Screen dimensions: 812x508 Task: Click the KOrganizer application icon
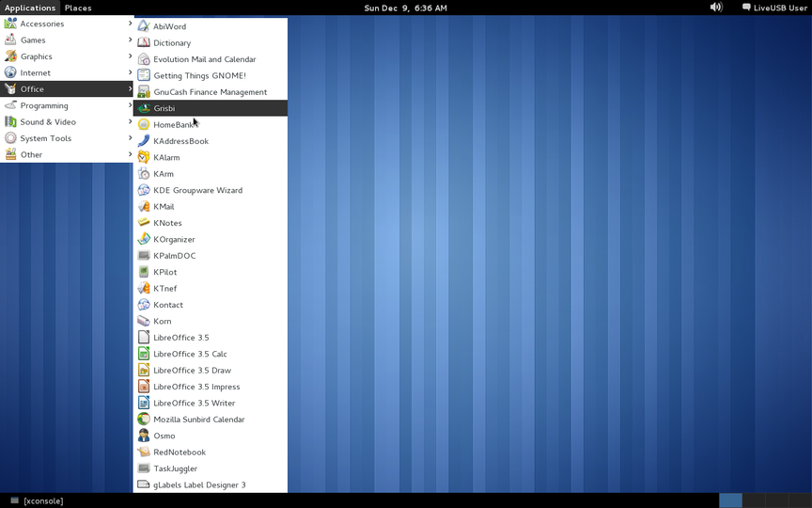(x=144, y=239)
